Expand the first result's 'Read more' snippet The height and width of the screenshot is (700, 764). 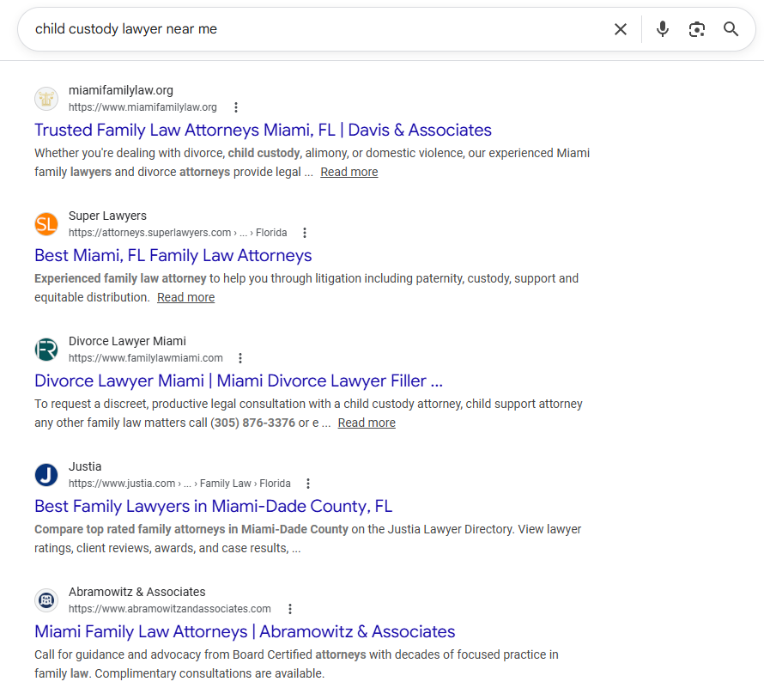click(349, 171)
